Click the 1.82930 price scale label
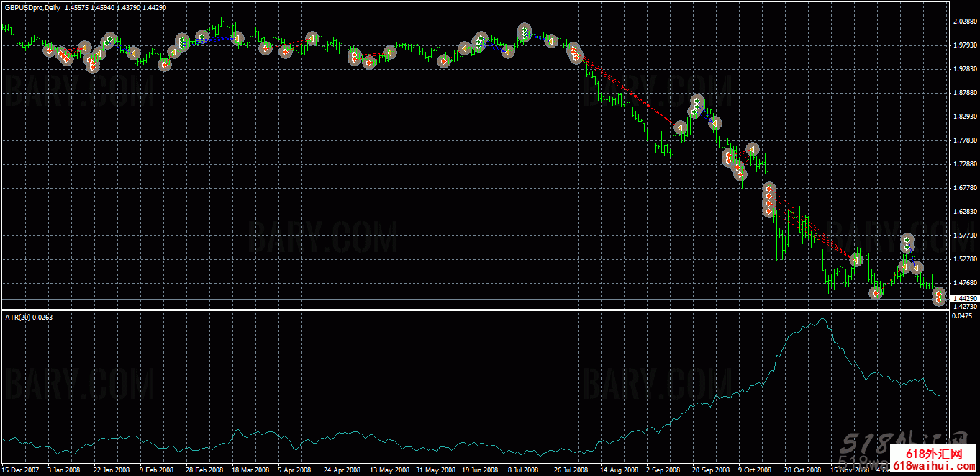The height and width of the screenshot is (476, 980). coord(964,117)
